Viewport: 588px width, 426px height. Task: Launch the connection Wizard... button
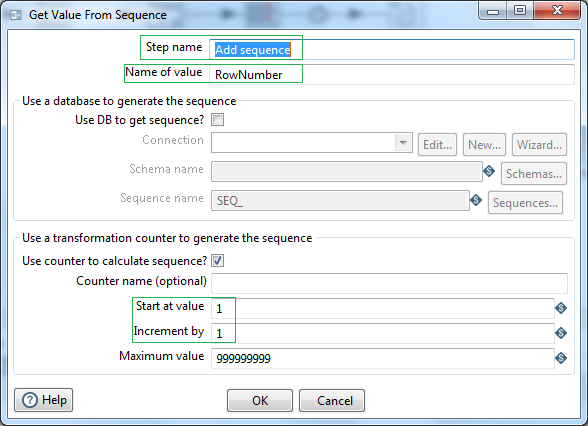pyautogui.click(x=539, y=144)
